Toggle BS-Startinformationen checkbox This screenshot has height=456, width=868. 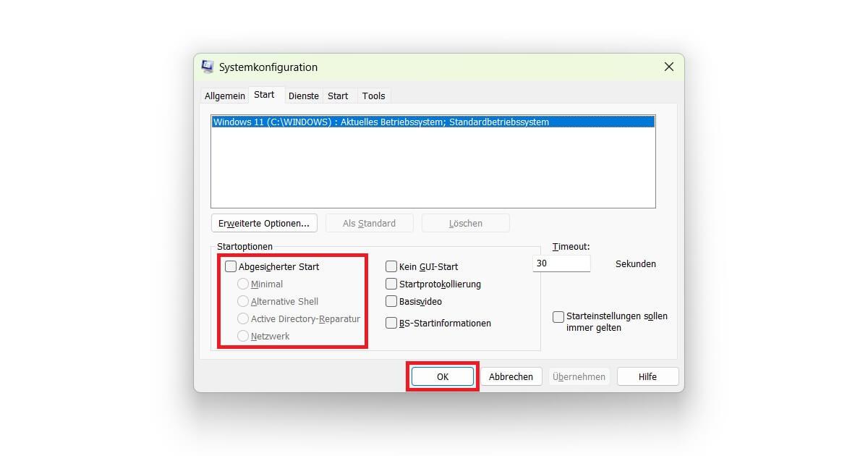click(x=391, y=323)
